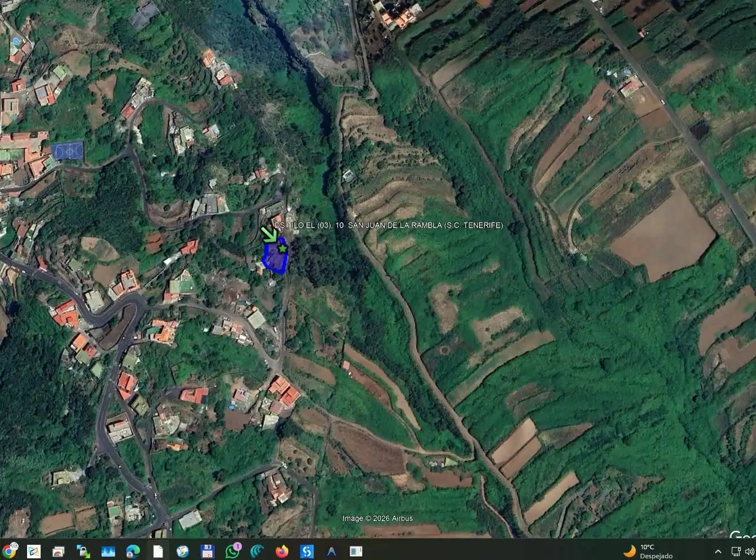Show hidden system tray icons
The image size is (756, 560).
click(718, 551)
